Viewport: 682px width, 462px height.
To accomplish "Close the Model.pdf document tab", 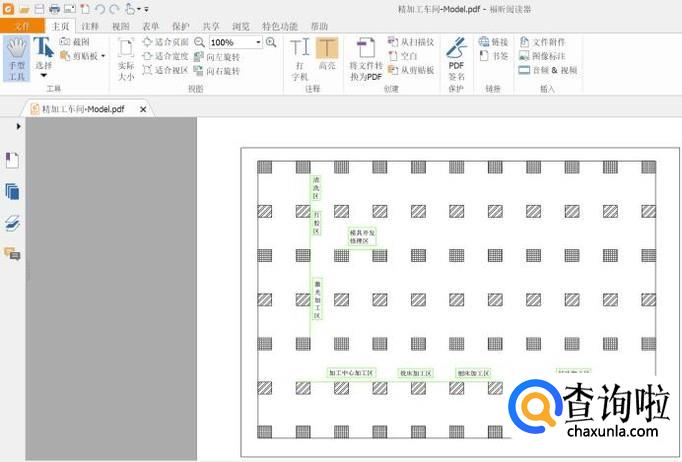I will (143, 110).
